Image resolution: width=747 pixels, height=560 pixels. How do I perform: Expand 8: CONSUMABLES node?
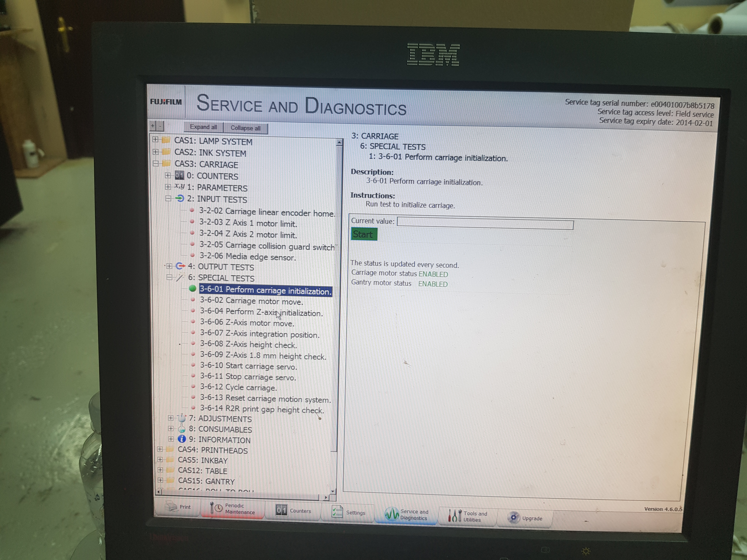click(x=171, y=428)
